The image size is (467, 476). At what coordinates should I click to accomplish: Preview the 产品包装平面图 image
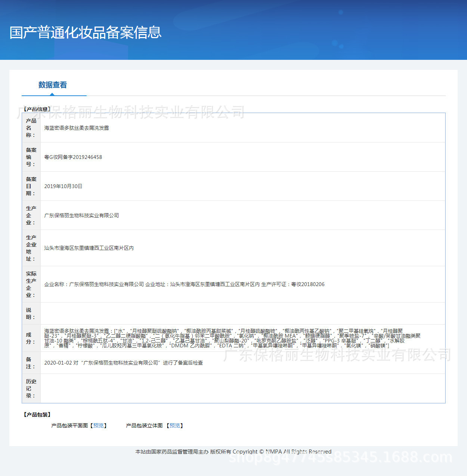pos(99,426)
